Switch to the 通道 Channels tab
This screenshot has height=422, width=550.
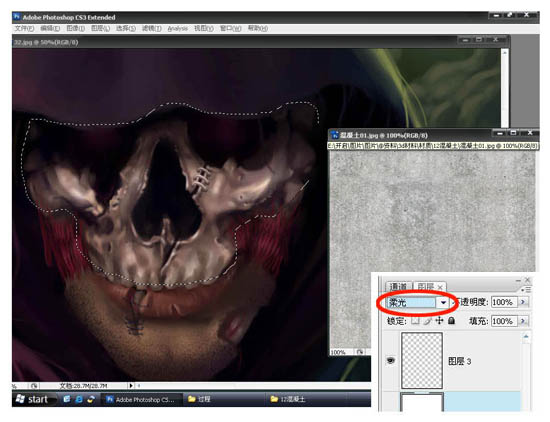pyautogui.click(x=398, y=287)
